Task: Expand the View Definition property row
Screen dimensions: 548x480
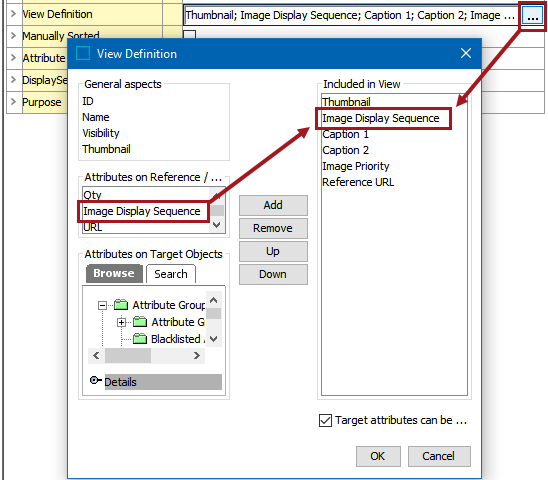Action: point(13,14)
